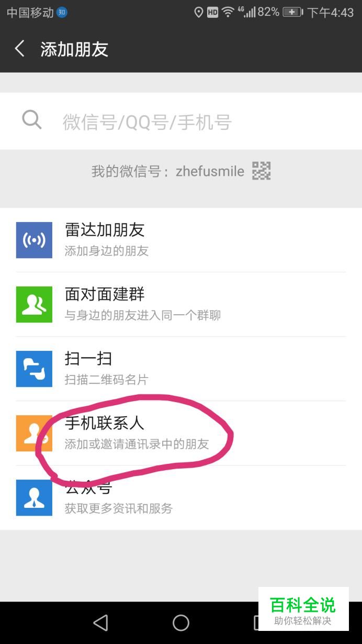The width and height of the screenshot is (362, 644).
Task: Tap the blue scan icon
Action: [x=34, y=369]
